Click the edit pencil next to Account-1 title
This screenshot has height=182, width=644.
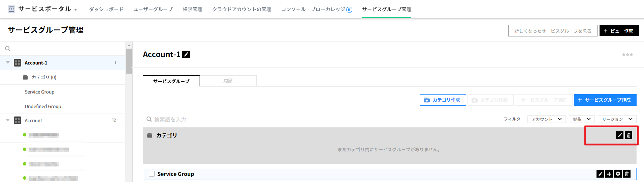186,54
